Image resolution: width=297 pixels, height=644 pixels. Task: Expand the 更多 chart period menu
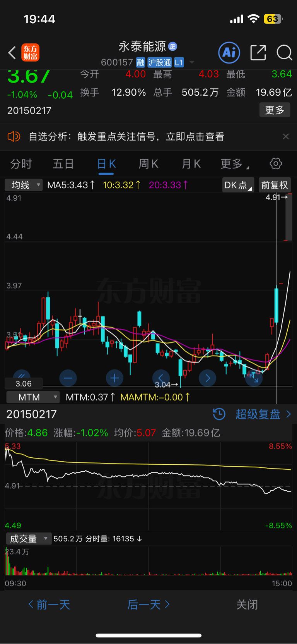(235, 164)
